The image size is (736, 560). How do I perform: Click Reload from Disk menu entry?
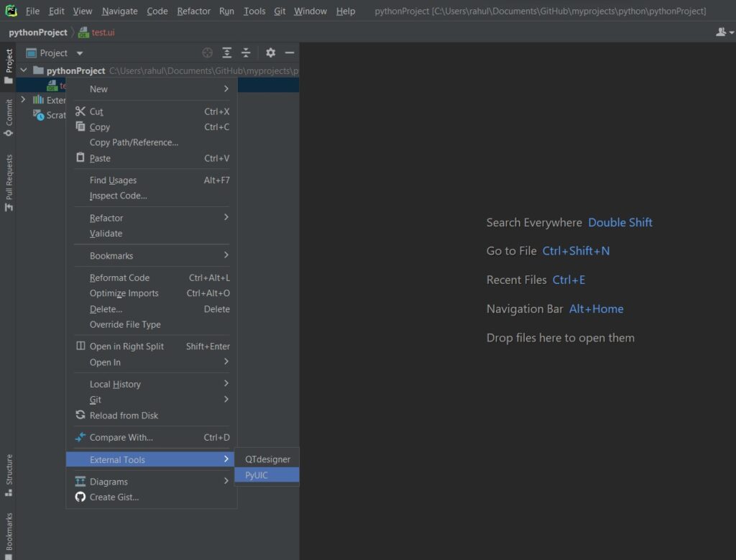tap(124, 416)
